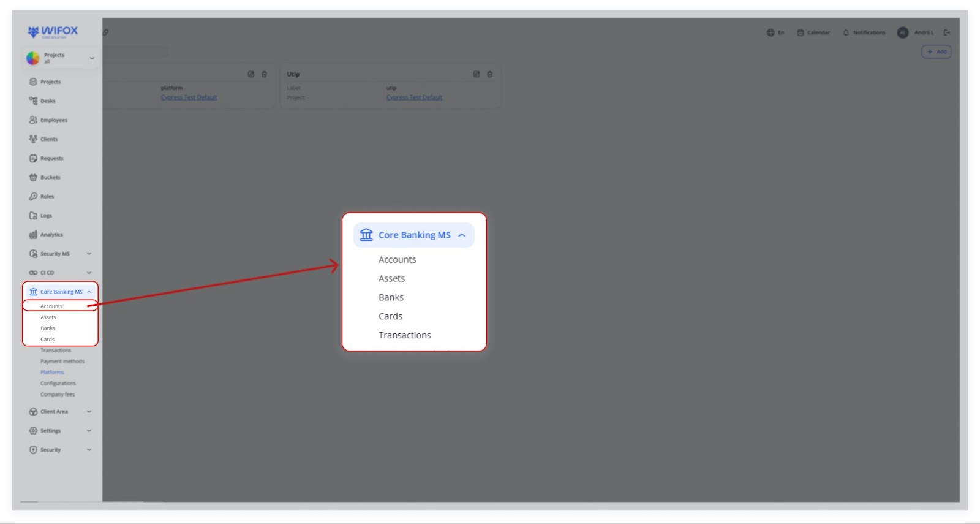Open Banks in the sidebar submenu

click(48, 328)
